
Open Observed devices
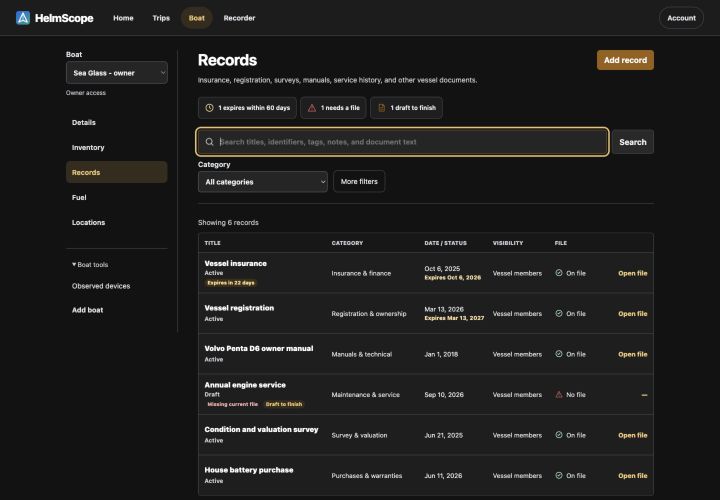click(101, 286)
